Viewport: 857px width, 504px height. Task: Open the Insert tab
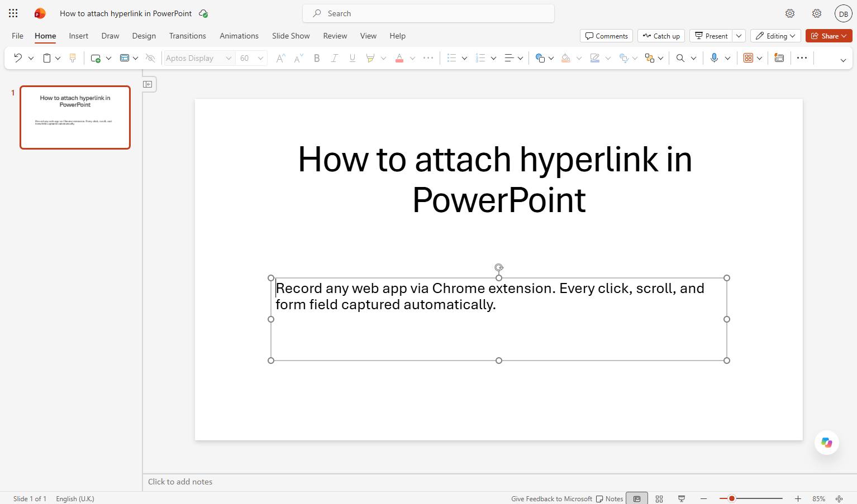point(79,36)
